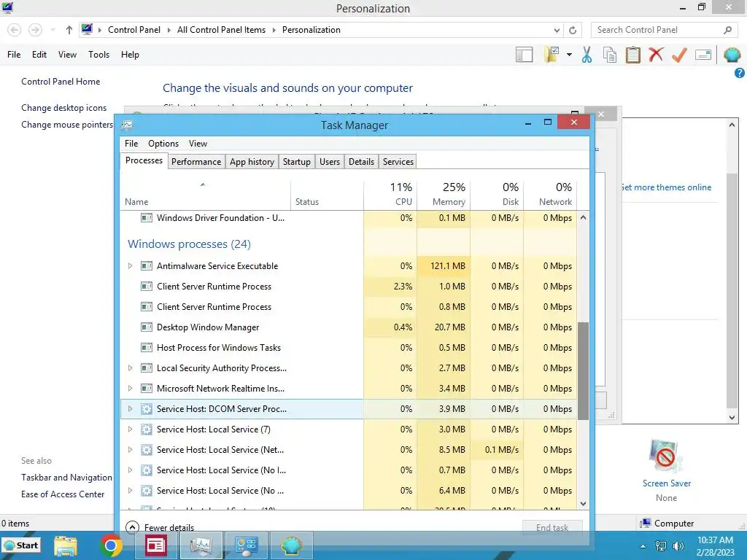Click the Refresh icon in the address bar
The image size is (747, 560).
tap(573, 30)
